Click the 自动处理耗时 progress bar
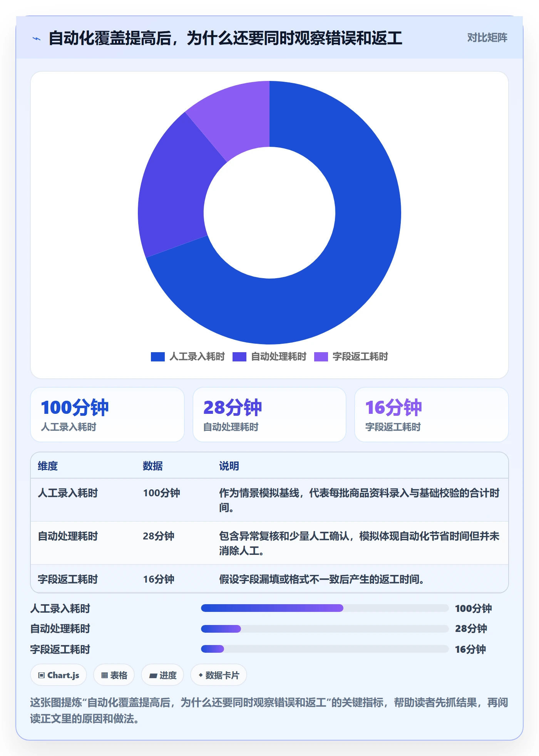This screenshot has height=756, width=539. pos(325,629)
